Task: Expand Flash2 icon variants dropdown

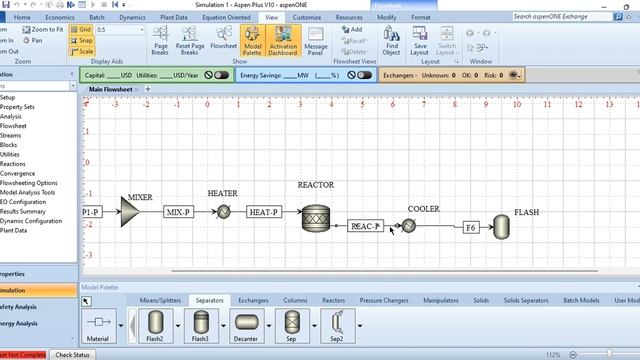Action: point(178,326)
